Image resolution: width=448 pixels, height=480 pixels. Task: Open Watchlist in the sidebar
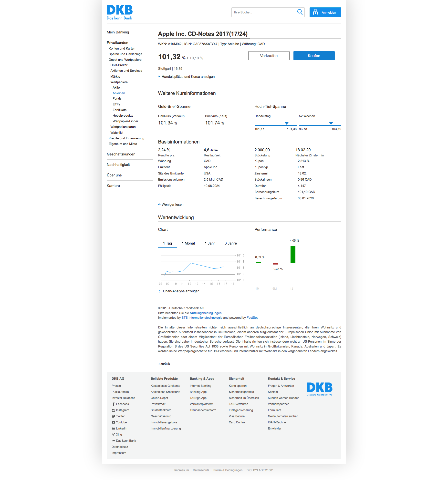(117, 133)
